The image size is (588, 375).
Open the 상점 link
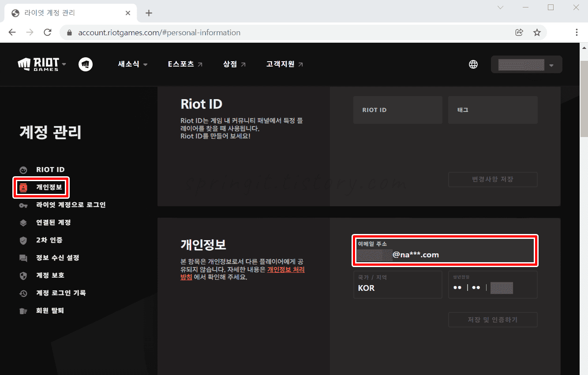(x=235, y=64)
